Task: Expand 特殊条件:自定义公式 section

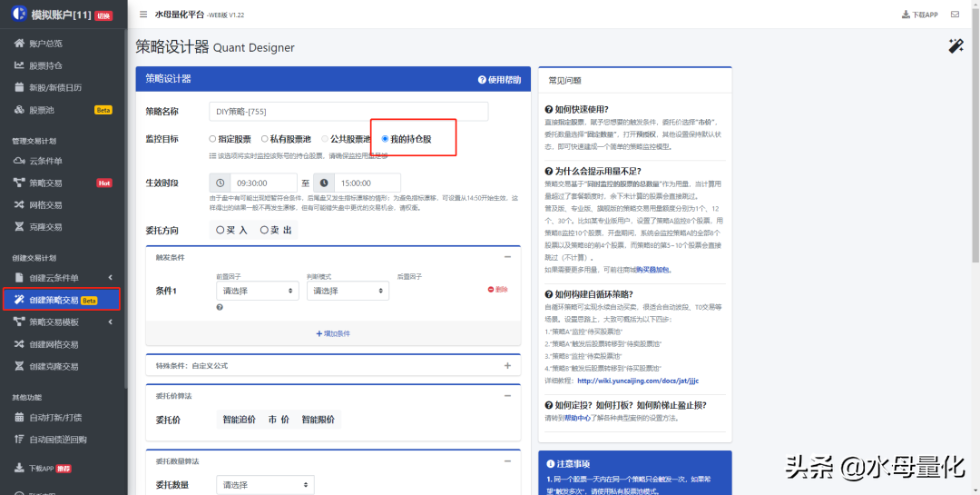Action: pos(507,365)
